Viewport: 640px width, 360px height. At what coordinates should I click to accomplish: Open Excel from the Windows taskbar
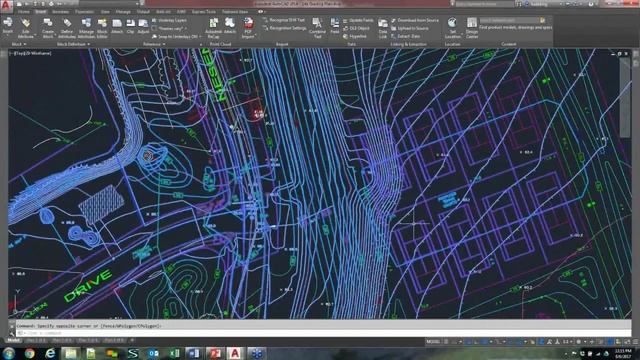174,353
